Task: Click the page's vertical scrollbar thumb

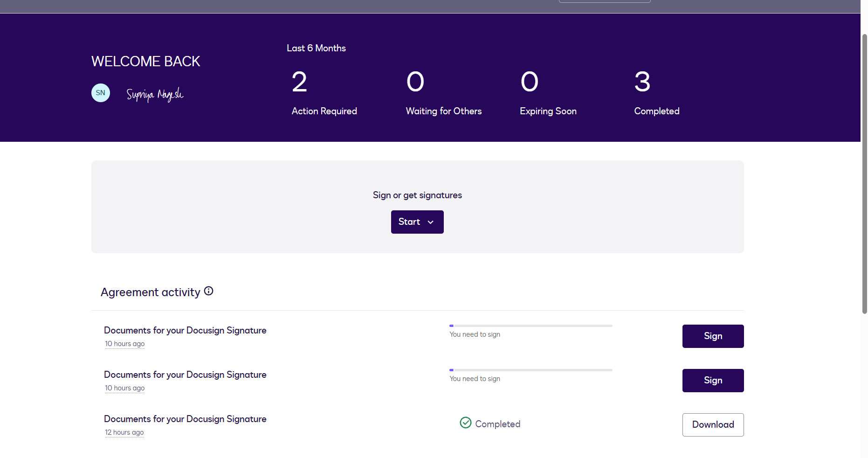Action: click(x=865, y=173)
